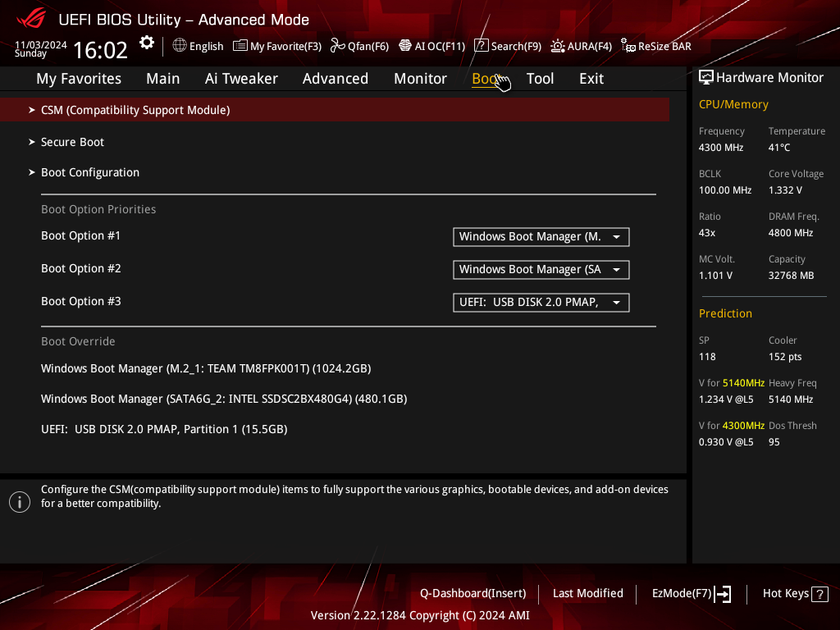
Task: Open My Favorite(F3) list icon
Action: tap(240, 46)
